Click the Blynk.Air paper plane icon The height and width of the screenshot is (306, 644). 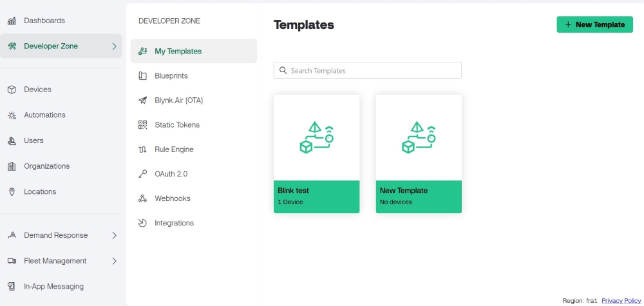tap(142, 100)
